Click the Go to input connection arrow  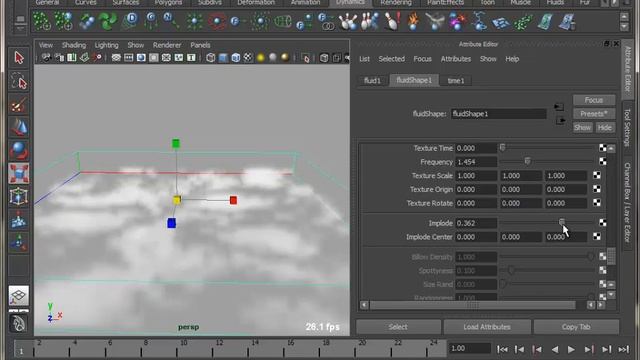tap(559, 107)
